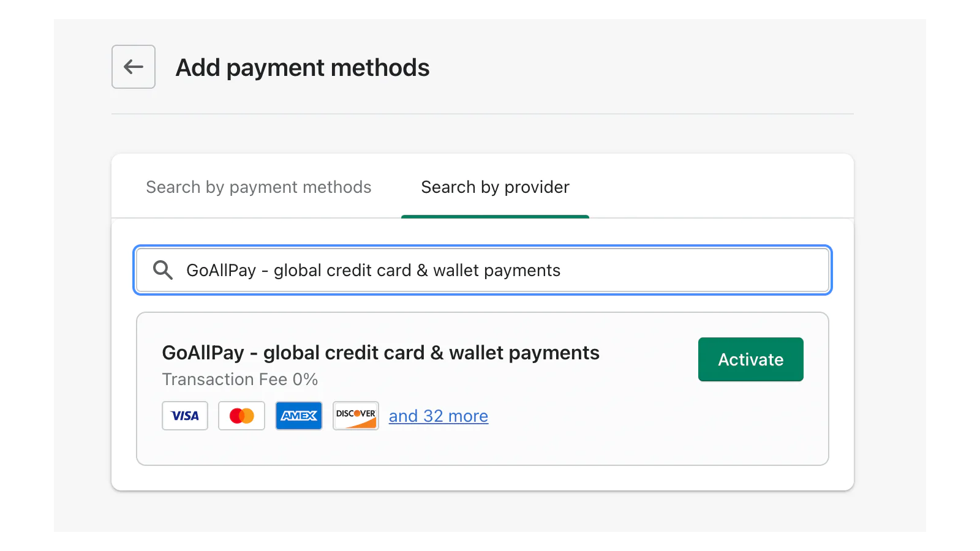The image size is (980, 551).
Task: Open the list of 32 more payment methods
Action: pyautogui.click(x=439, y=416)
